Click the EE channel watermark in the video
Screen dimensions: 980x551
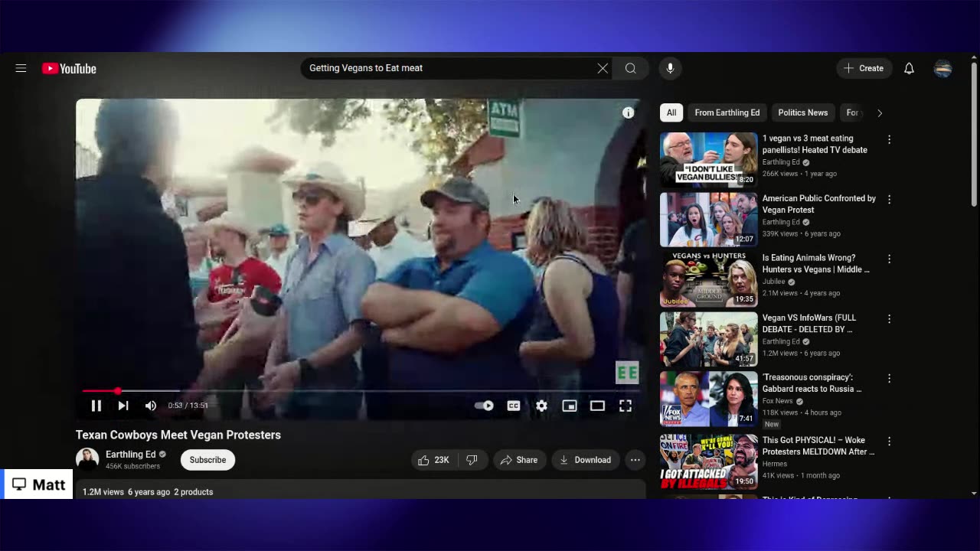(627, 373)
